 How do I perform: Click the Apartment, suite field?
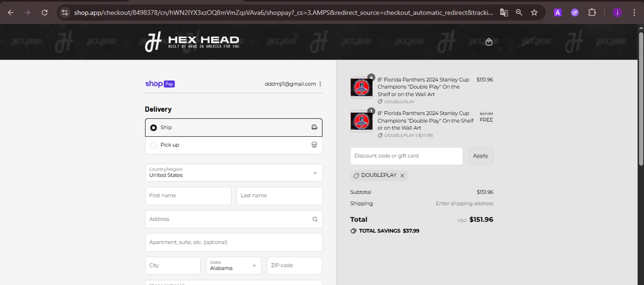(234, 242)
